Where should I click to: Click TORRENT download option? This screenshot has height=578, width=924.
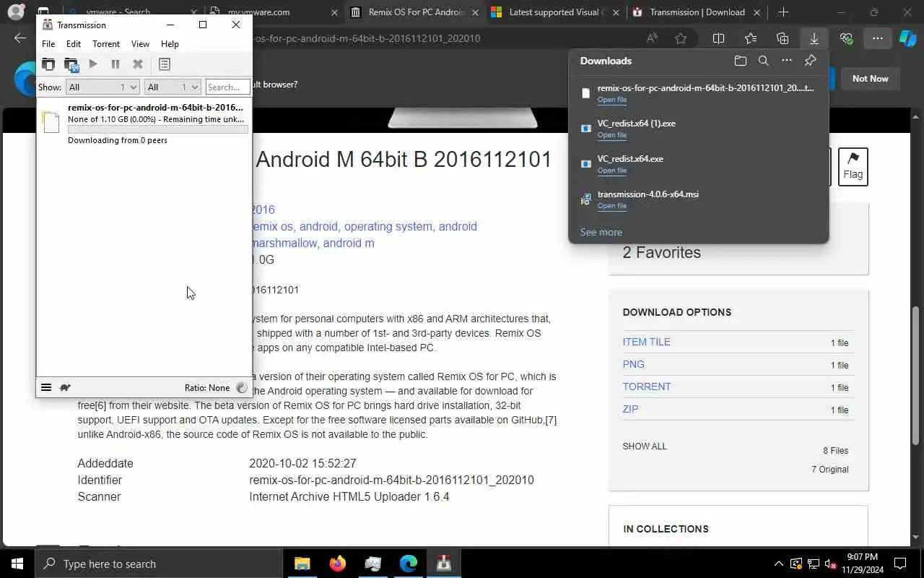[x=647, y=387]
